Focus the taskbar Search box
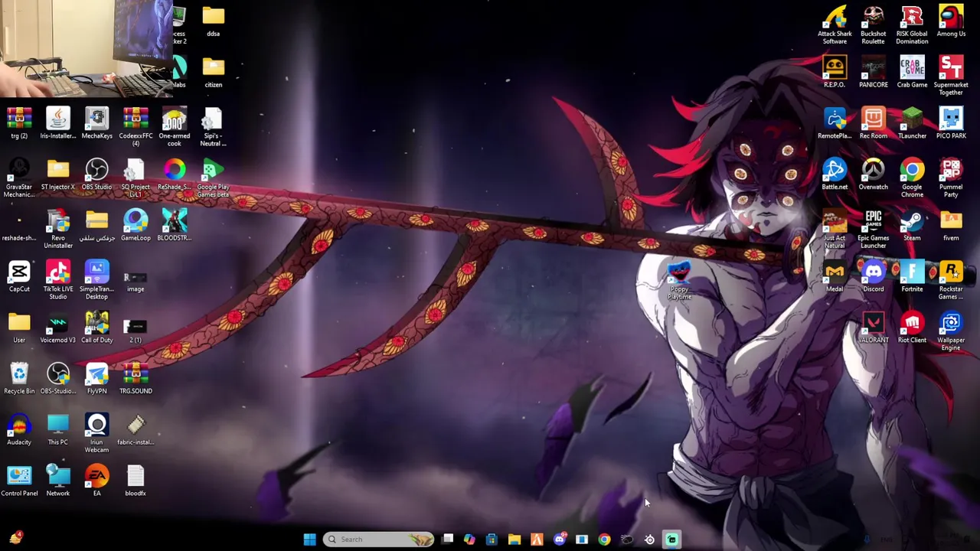The height and width of the screenshot is (551, 980). point(378,540)
